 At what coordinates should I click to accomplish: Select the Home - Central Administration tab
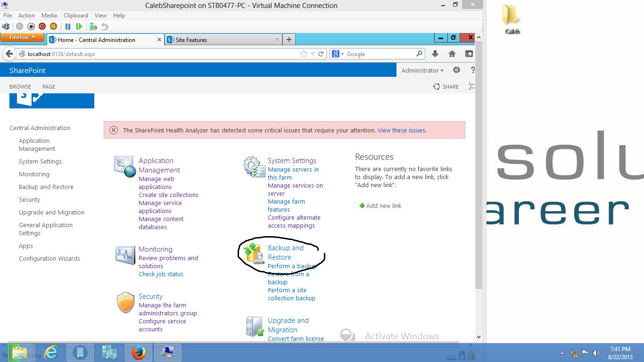tap(105, 40)
